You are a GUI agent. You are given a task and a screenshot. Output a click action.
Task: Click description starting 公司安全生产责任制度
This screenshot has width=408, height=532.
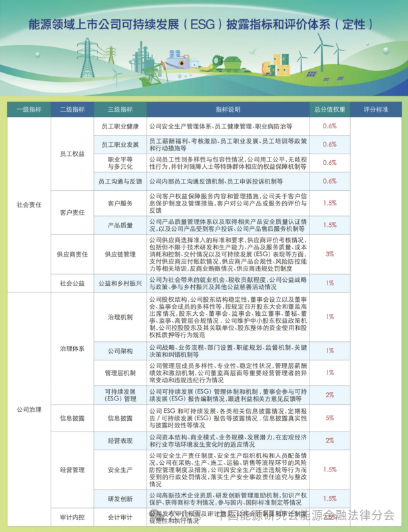228,470
